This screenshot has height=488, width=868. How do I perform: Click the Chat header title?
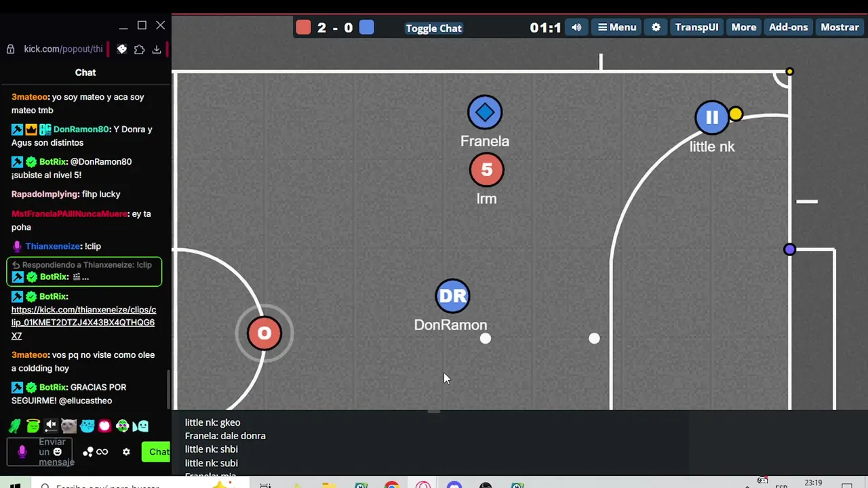[85, 73]
